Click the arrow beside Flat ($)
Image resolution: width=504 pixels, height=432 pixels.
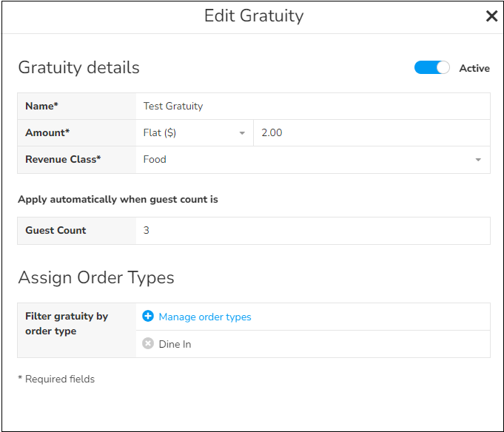[x=242, y=134]
